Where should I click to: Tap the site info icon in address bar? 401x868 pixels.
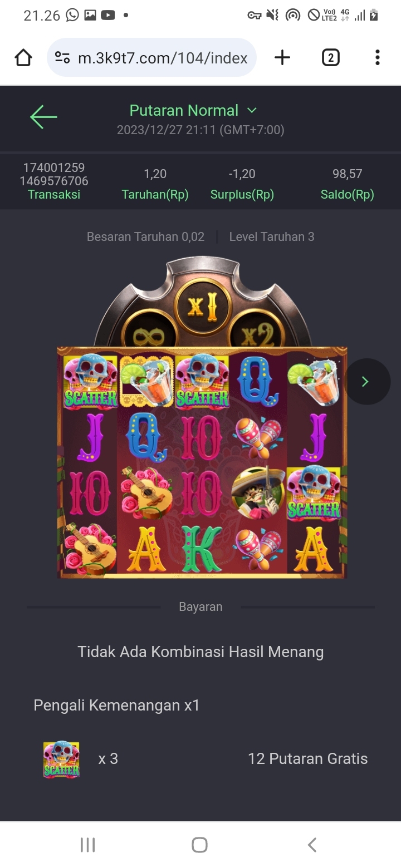pyautogui.click(x=62, y=57)
